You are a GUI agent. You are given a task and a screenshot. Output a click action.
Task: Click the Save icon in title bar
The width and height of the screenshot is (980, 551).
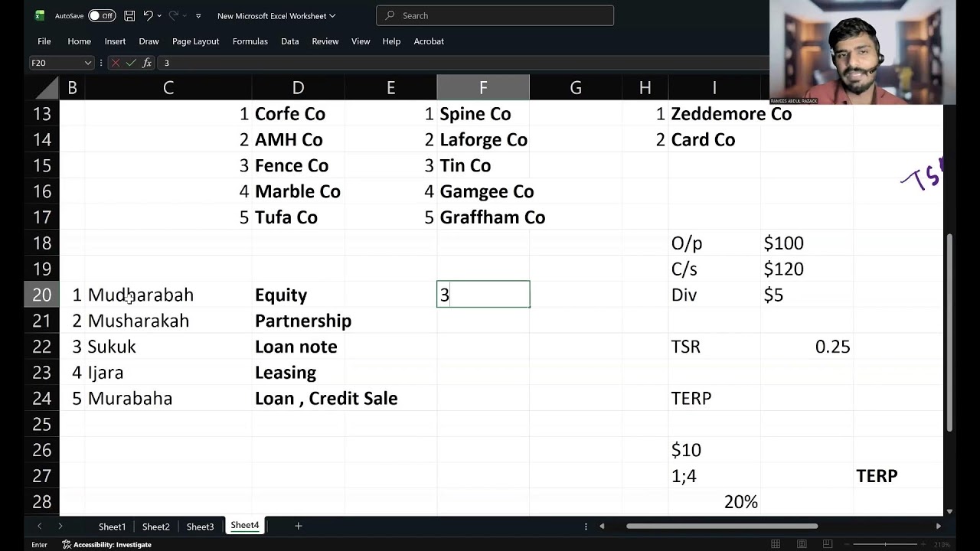(129, 15)
